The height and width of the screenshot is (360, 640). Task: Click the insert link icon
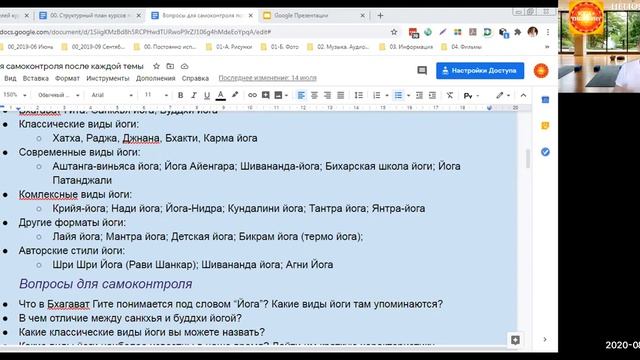(x=252, y=95)
